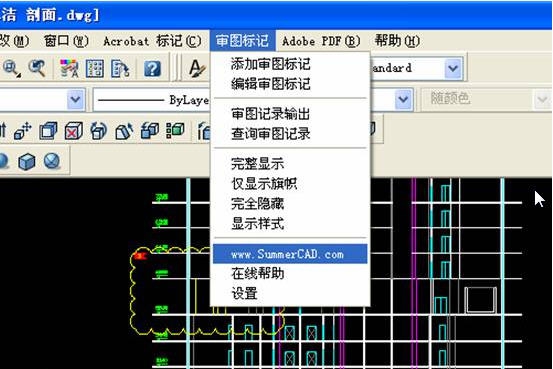This screenshot has width=553, height=369.
Task: Click the Zoom Window magnifier icon
Action: point(12,68)
